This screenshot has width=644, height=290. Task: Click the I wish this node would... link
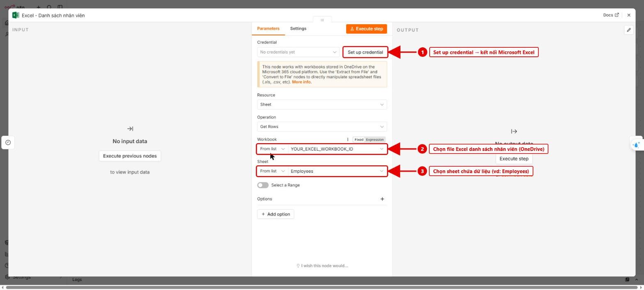click(322, 266)
